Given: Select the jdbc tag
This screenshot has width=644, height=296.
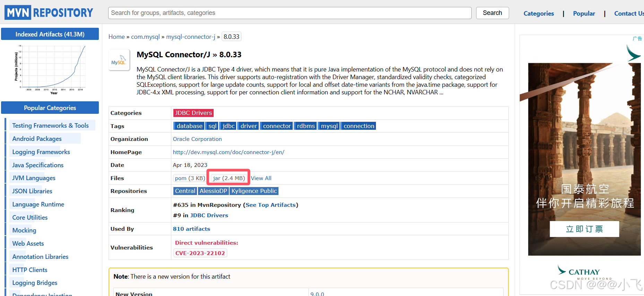Looking at the screenshot, I should pyautogui.click(x=228, y=126).
